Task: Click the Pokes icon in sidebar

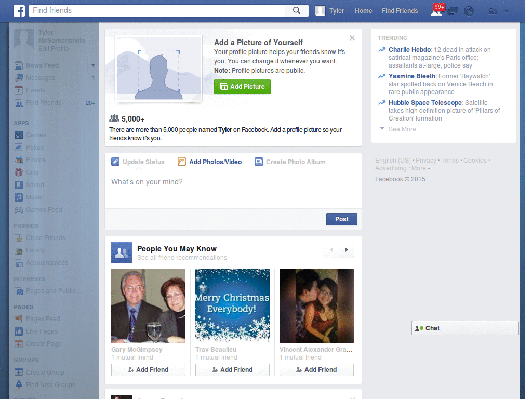Action: 19,148
